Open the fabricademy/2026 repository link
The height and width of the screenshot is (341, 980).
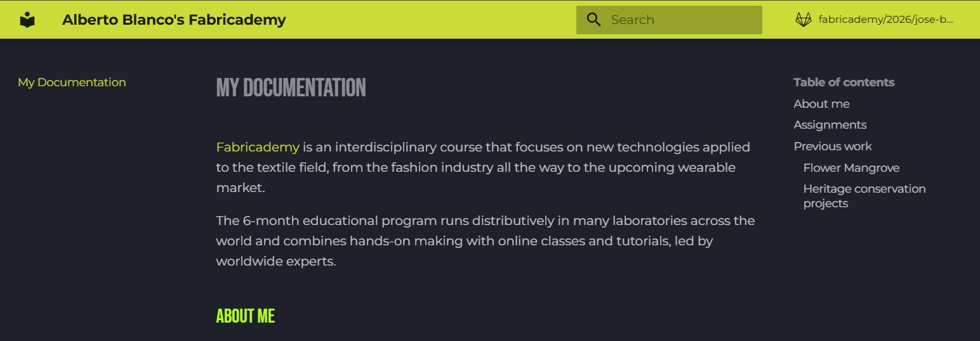(x=885, y=20)
